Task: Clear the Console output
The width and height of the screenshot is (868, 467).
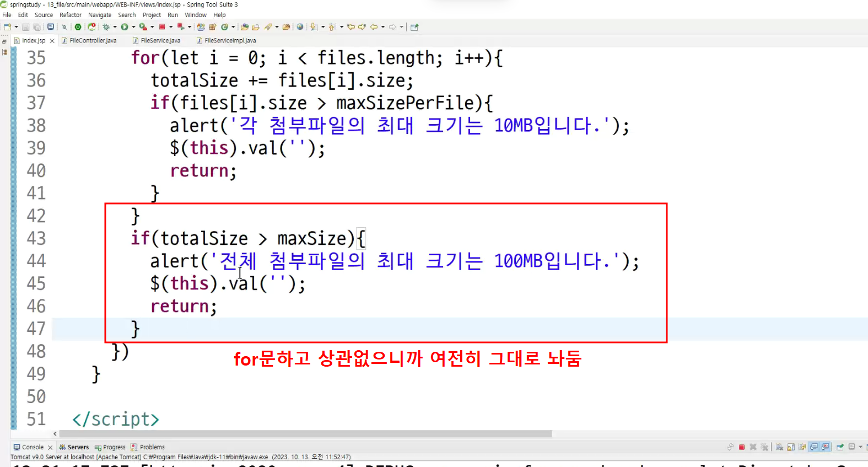Action: 779,447
